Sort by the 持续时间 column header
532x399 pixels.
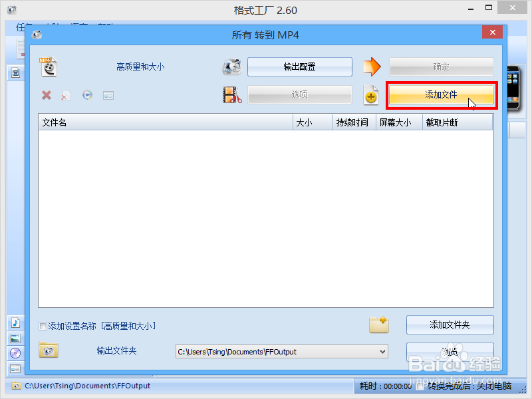354,122
